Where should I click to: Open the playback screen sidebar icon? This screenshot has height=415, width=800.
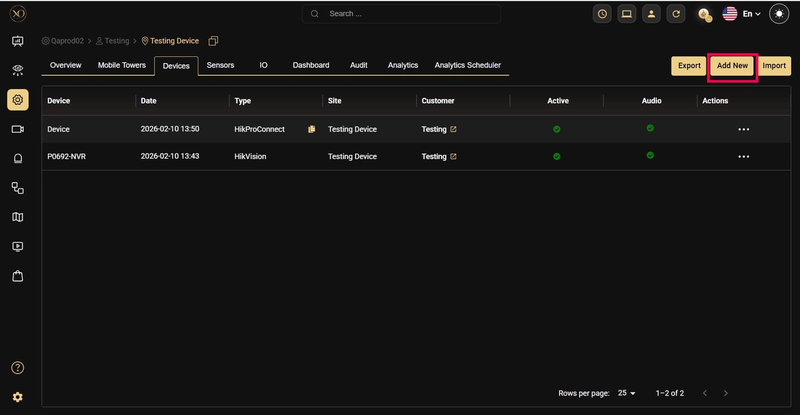coord(18,247)
